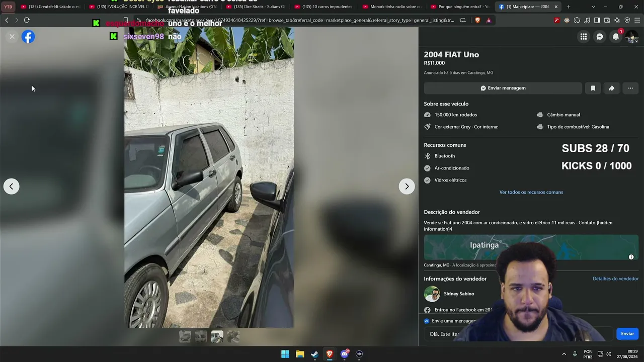Click the seller's profile picture
Image resolution: width=644 pixels, height=362 pixels.
[432, 294]
